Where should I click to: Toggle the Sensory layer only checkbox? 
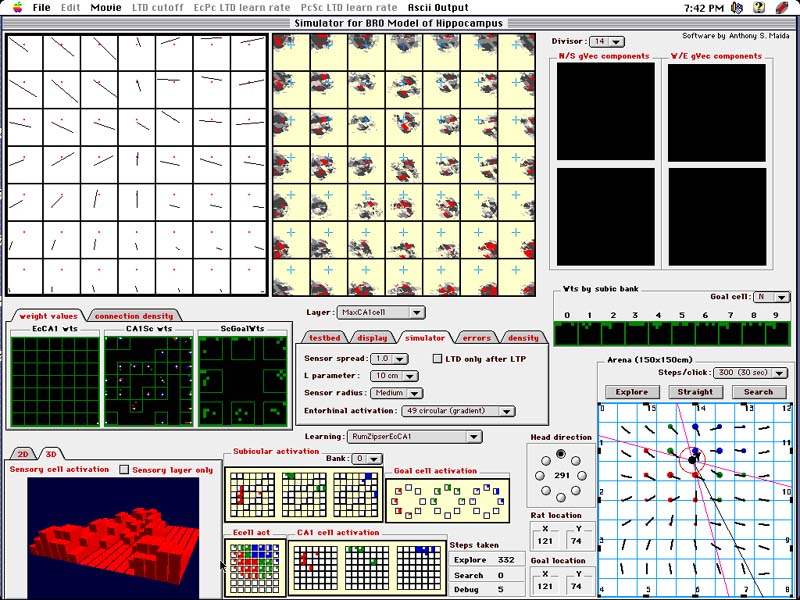124,469
